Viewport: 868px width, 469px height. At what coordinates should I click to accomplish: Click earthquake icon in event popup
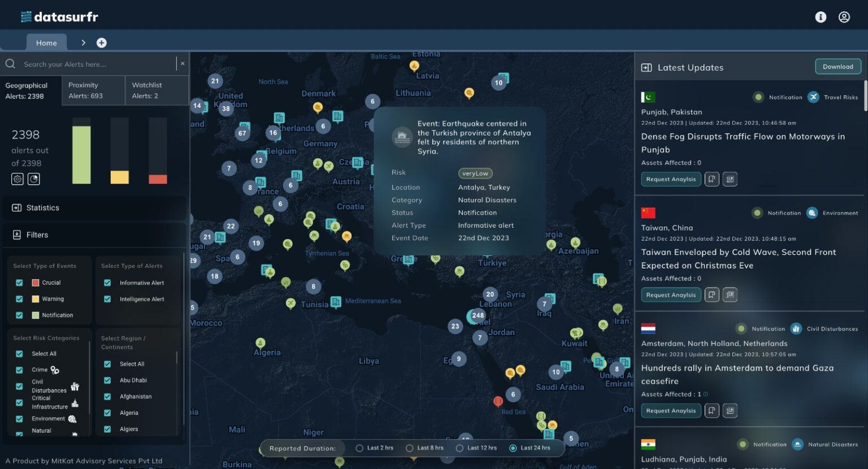(402, 137)
